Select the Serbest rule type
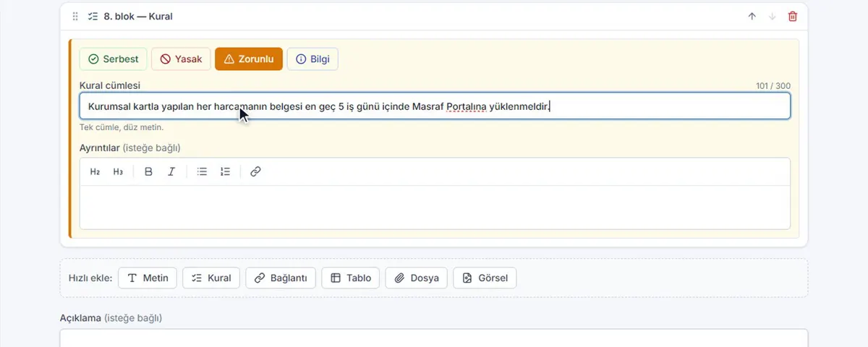Image resolution: width=868 pixels, height=347 pixels. pyautogui.click(x=114, y=59)
